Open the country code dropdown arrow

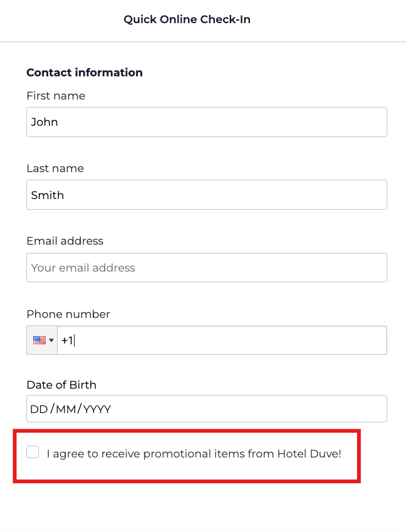coord(51,340)
